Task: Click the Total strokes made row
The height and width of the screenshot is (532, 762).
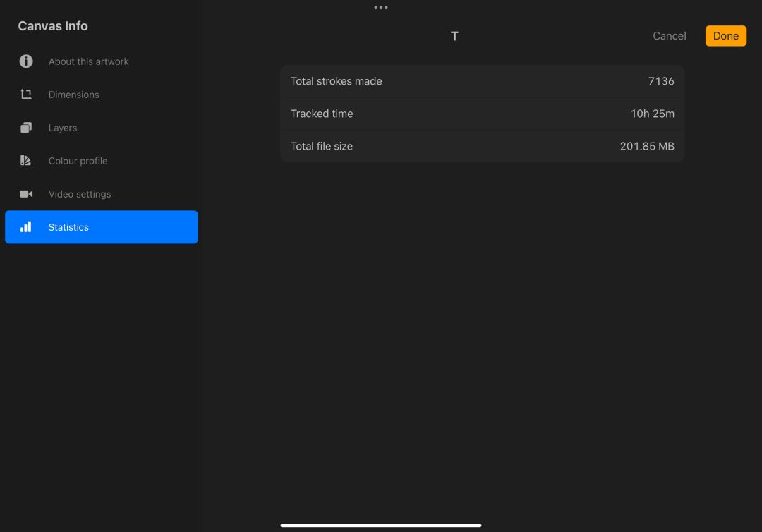Action: pyautogui.click(x=482, y=81)
